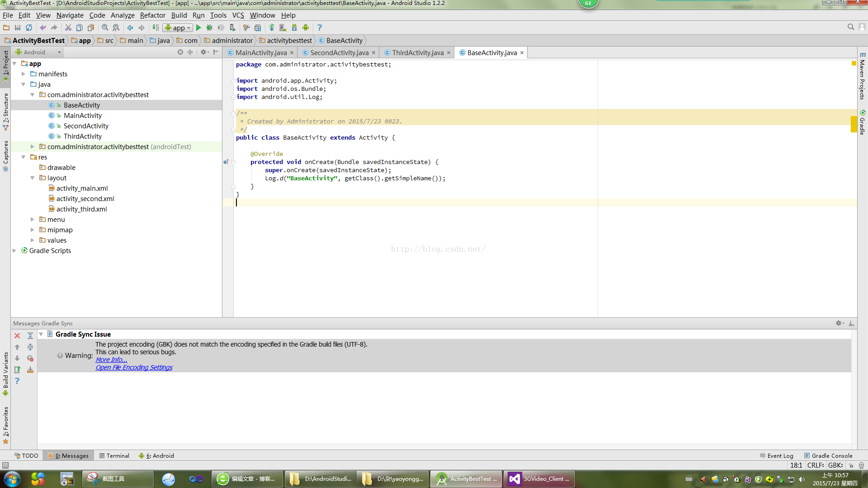Open the Gradle Console button
This screenshot has width=868, height=488.
pyautogui.click(x=828, y=455)
